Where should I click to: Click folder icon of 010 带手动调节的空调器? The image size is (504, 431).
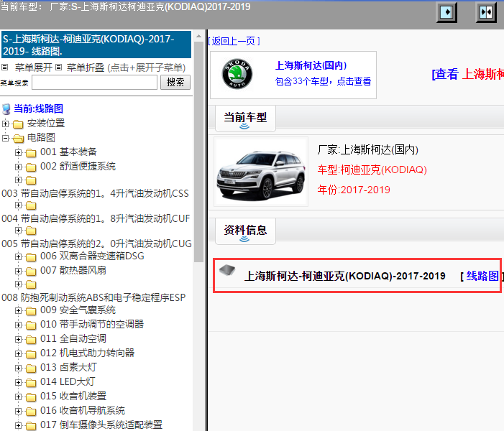pos(31,325)
